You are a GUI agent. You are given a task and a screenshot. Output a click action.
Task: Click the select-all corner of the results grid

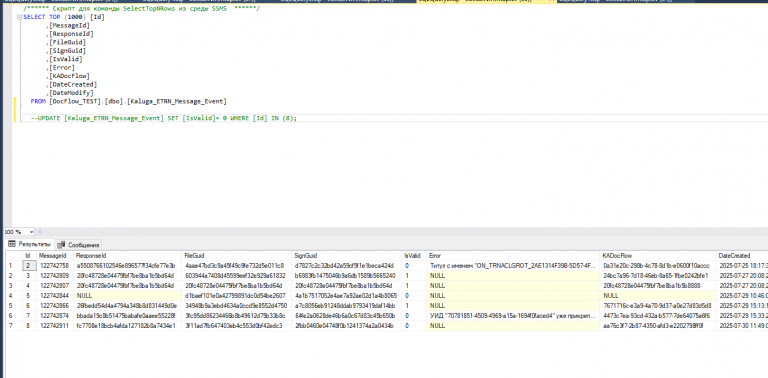[x=14, y=256]
